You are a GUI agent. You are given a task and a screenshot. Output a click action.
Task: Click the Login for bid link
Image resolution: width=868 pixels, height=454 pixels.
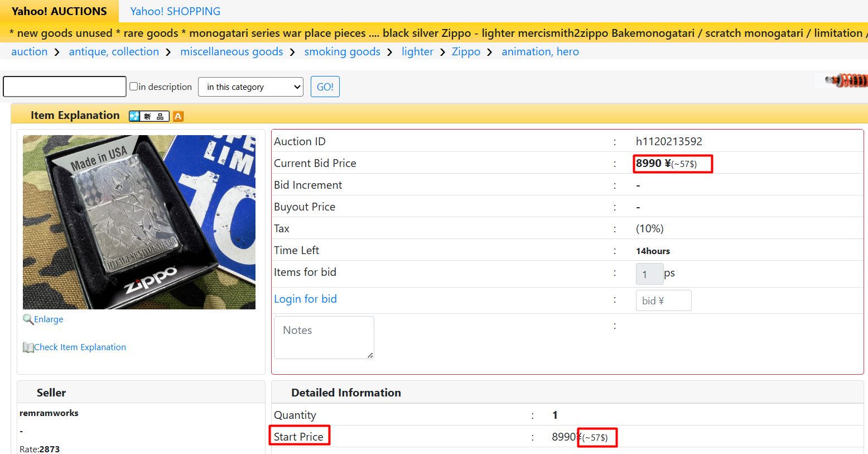[x=305, y=299]
